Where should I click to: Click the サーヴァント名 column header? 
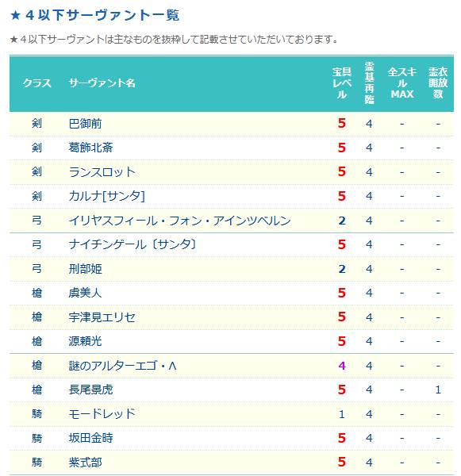point(102,83)
